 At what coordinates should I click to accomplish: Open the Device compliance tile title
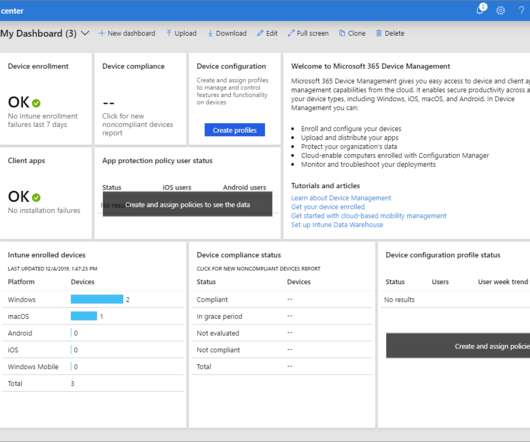click(133, 66)
